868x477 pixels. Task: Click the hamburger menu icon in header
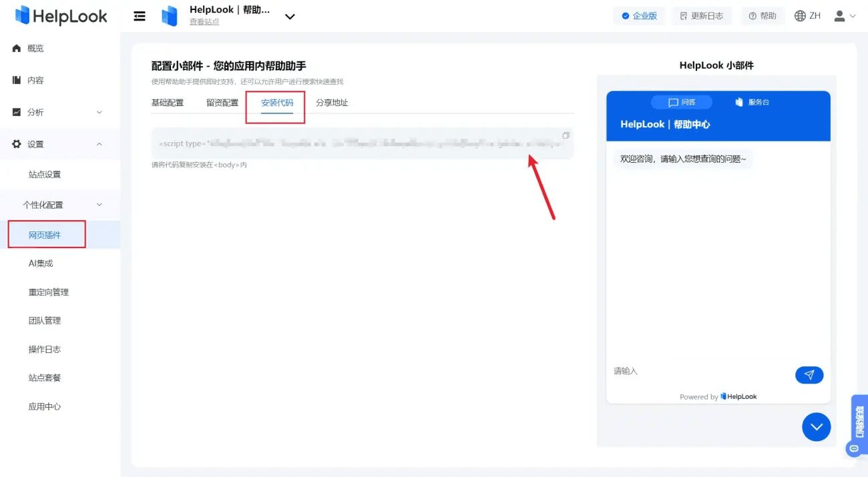coord(140,16)
